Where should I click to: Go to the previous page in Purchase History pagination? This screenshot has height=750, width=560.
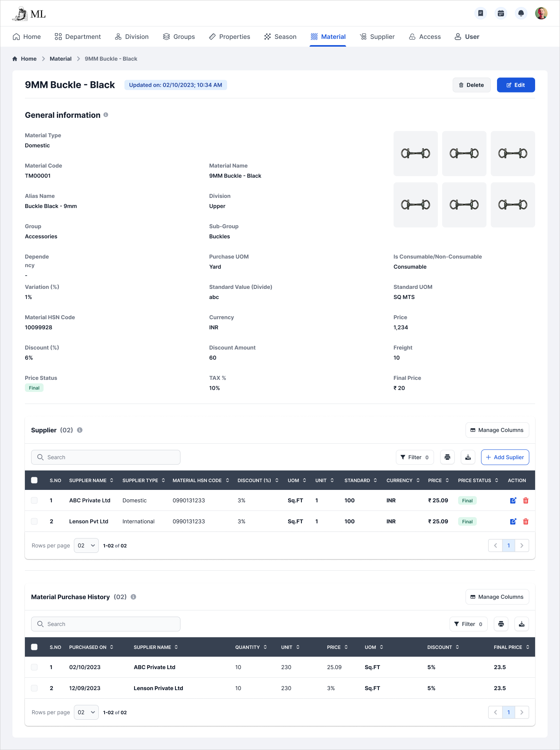pyautogui.click(x=495, y=712)
